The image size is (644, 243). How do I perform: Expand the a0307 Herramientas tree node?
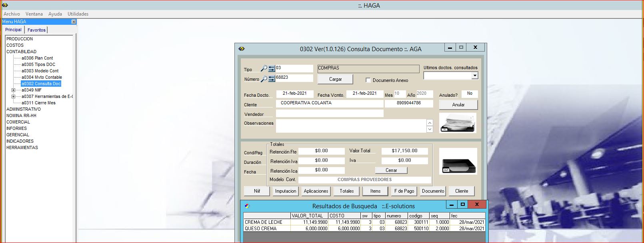pyautogui.click(x=13, y=96)
